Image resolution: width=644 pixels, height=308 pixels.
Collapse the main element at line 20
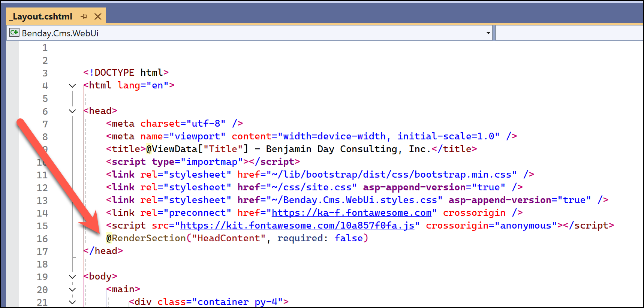click(72, 290)
